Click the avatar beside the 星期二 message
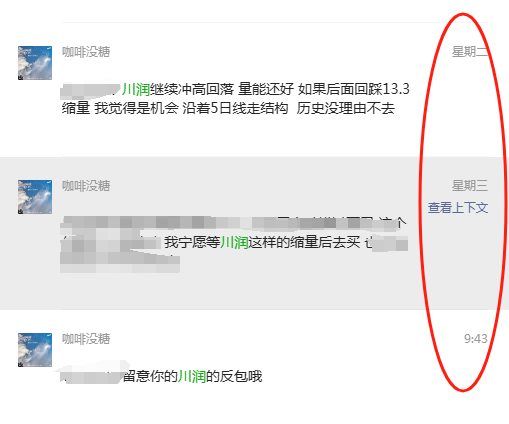509x424 pixels. (35, 63)
